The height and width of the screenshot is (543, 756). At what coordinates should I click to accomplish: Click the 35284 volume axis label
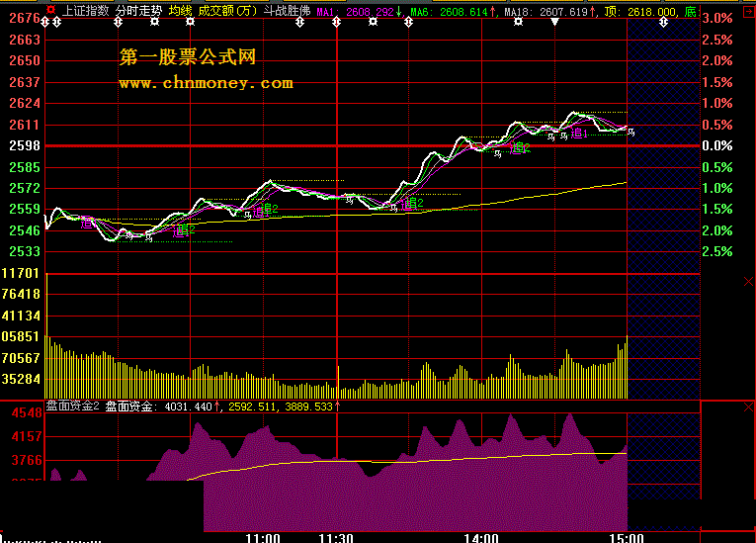20,379
